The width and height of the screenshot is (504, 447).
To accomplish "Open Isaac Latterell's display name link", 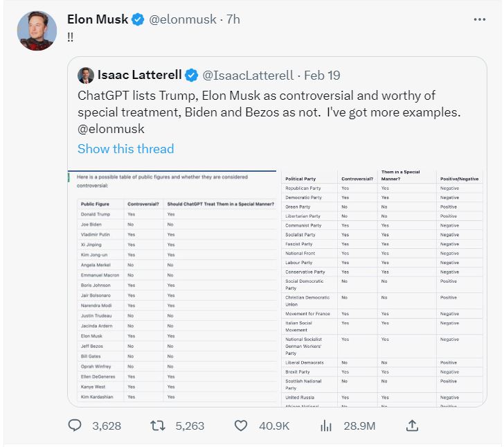I will pos(140,75).
